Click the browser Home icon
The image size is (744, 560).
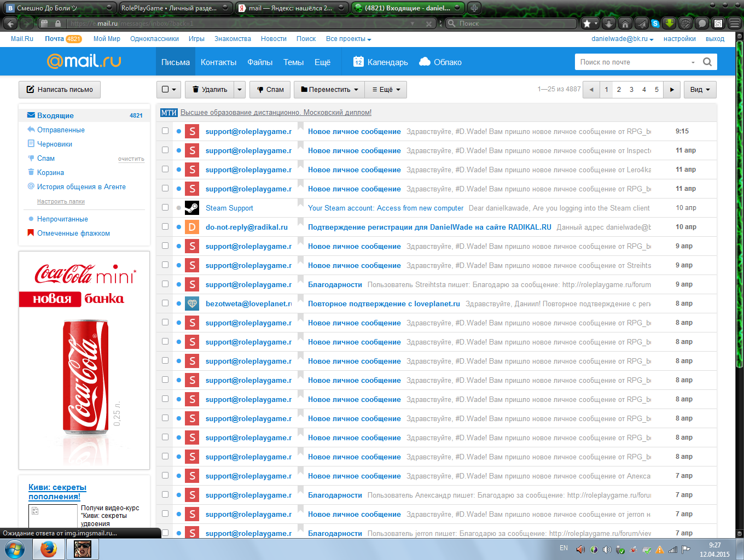pyautogui.click(x=625, y=24)
